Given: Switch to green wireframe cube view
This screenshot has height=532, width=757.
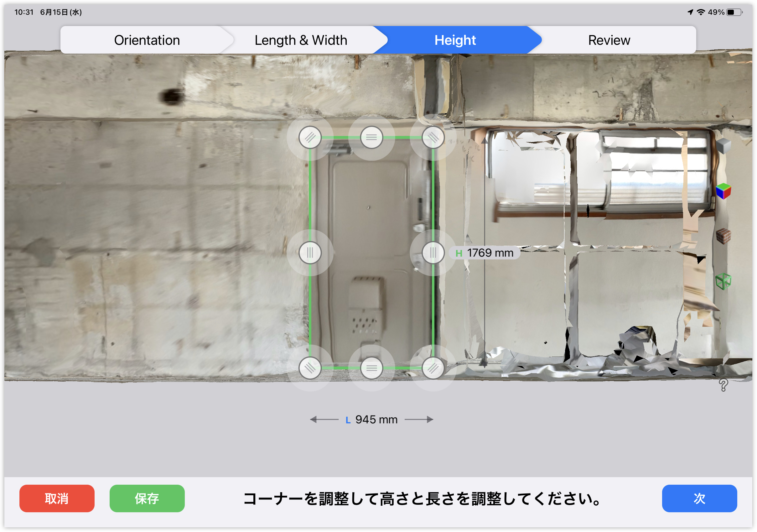Looking at the screenshot, I should [x=723, y=281].
